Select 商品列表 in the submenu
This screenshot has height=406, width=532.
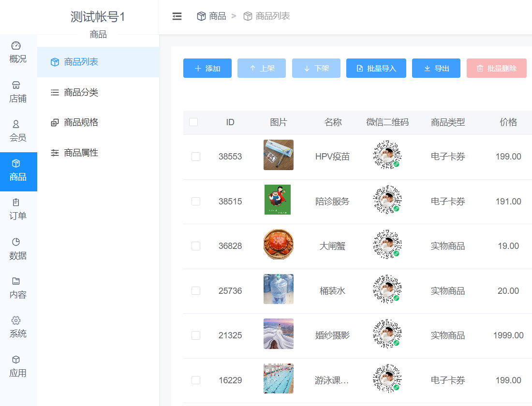[98, 62]
